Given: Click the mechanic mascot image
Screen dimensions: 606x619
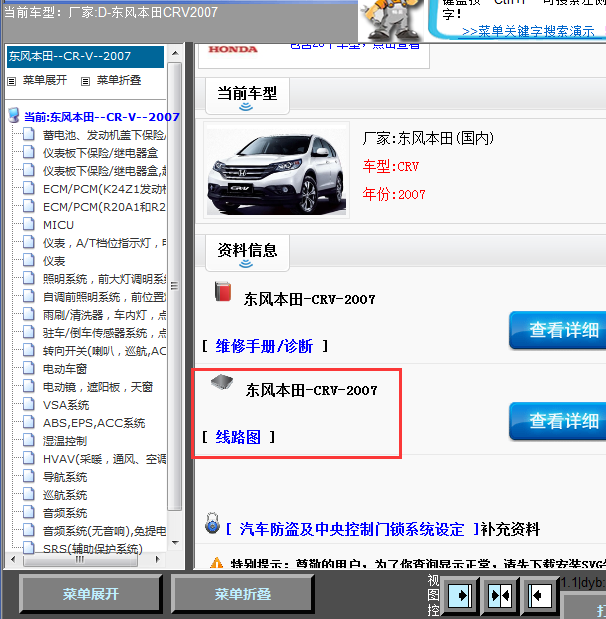Looking at the screenshot, I should (391, 20).
